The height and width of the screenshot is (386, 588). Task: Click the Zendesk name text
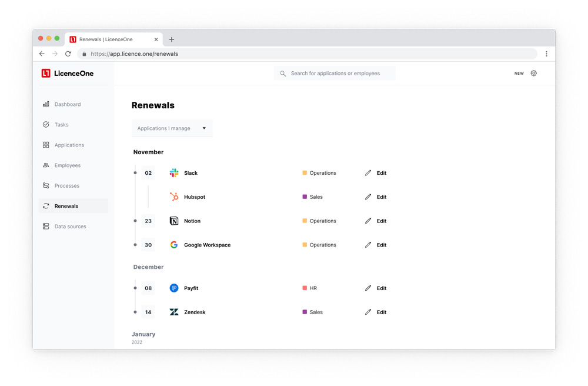(x=195, y=312)
